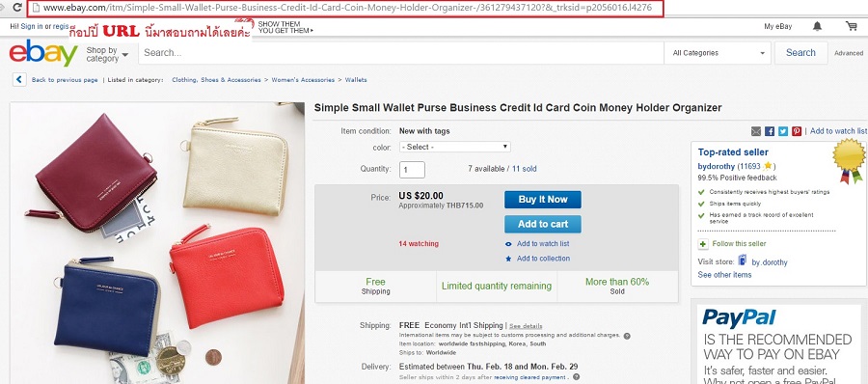Click the plus icon to follow this seller
The image size is (868, 384).
[x=703, y=244]
